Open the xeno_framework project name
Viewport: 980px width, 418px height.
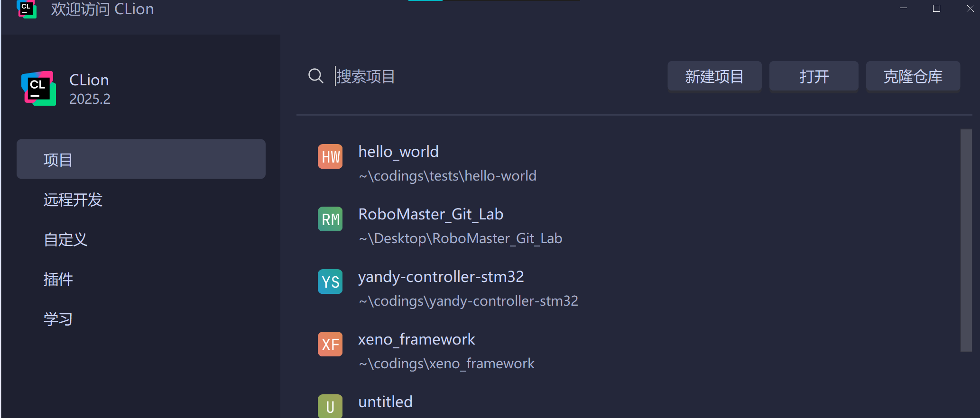[x=416, y=339]
